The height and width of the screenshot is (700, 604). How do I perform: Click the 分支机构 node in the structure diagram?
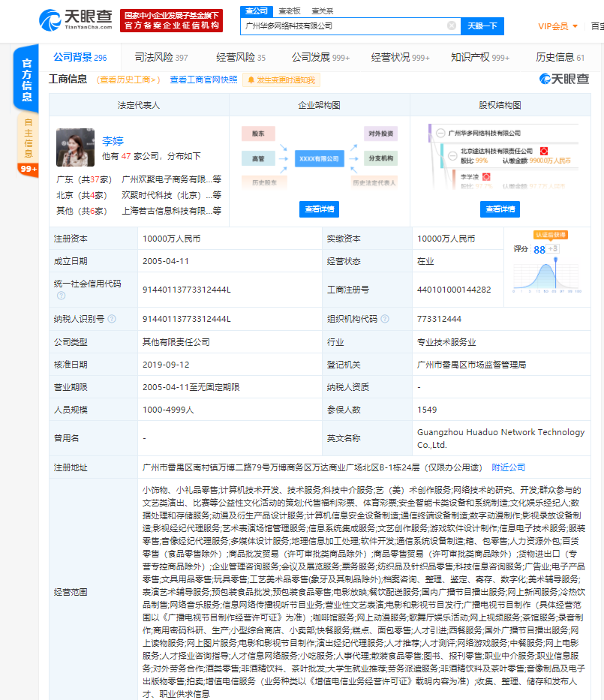coord(380,158)
